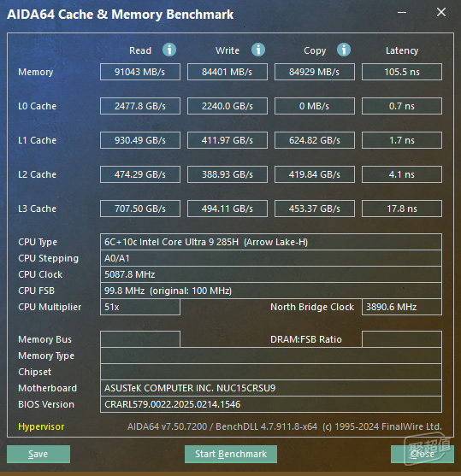The width and height of the screenshot is (461, 476).
Task: Click the Copy column info icon
Action: click(344, 50)
